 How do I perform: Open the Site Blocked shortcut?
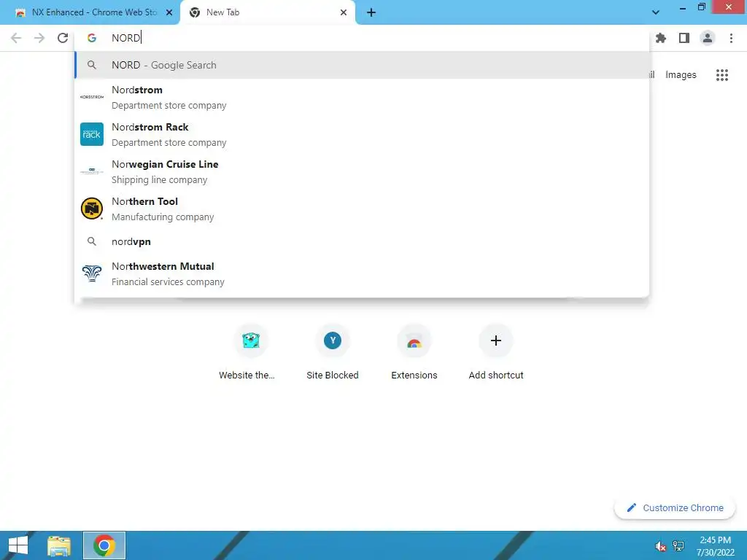coord(333,352)
